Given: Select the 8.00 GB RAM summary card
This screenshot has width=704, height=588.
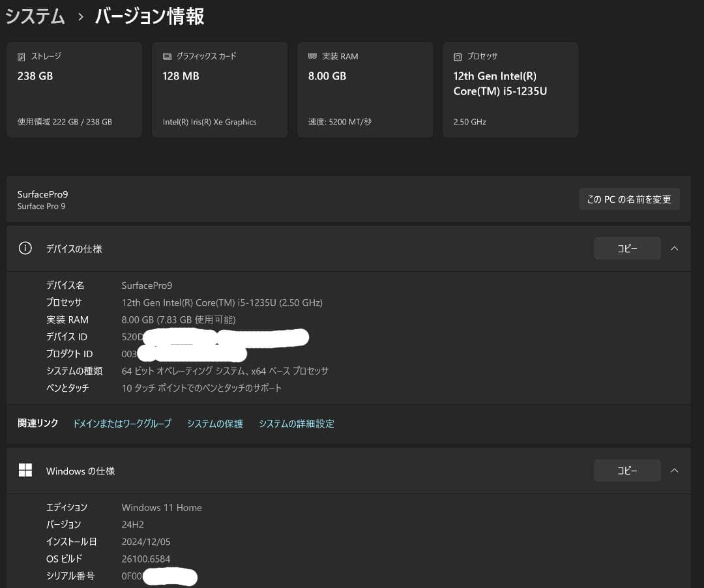Looking at the screenshot, I should [x=365, y=89].
